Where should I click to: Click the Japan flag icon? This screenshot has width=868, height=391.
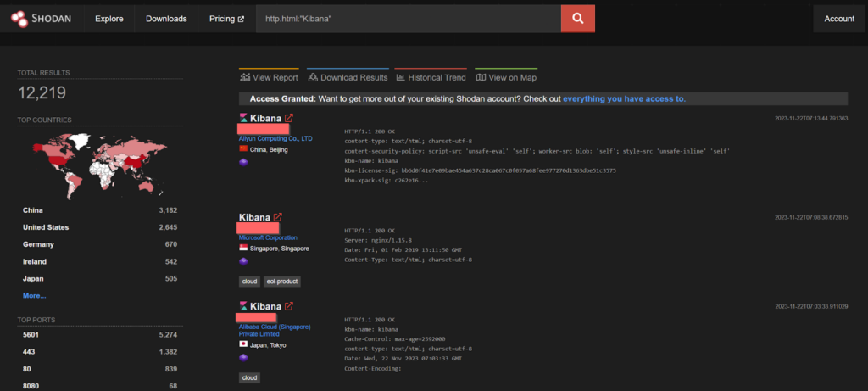tap(243, 344)
